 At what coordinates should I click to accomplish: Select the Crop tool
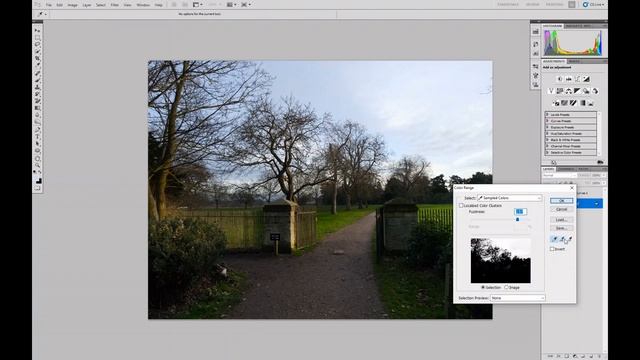tap(38, 58)
